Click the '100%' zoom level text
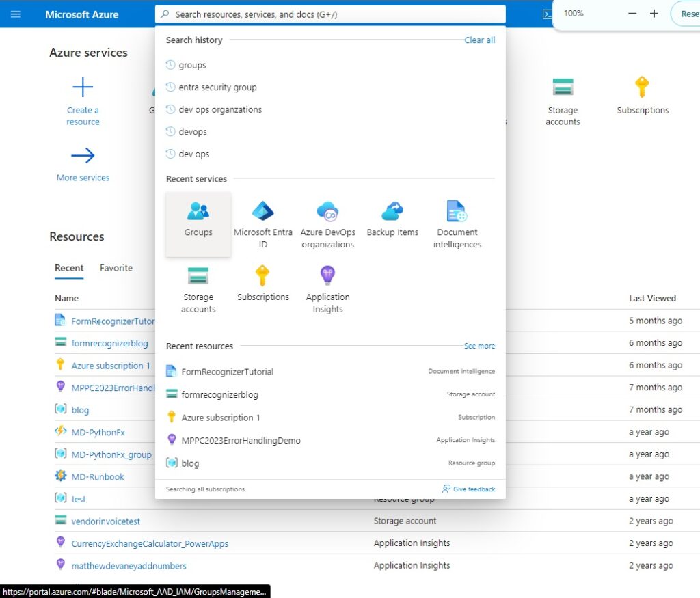The image size is (700, 598). [574, 14]
